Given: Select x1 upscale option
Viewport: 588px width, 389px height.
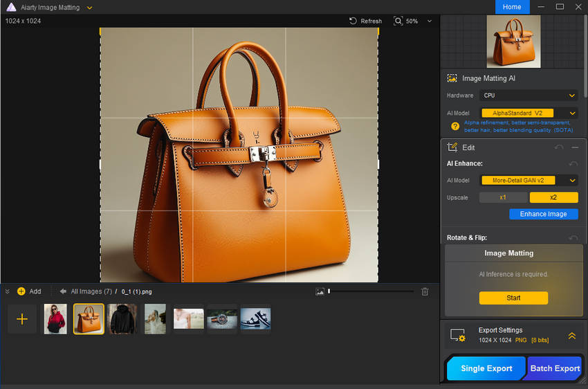Looking at the screenshot, I should [x=503, y=197].
